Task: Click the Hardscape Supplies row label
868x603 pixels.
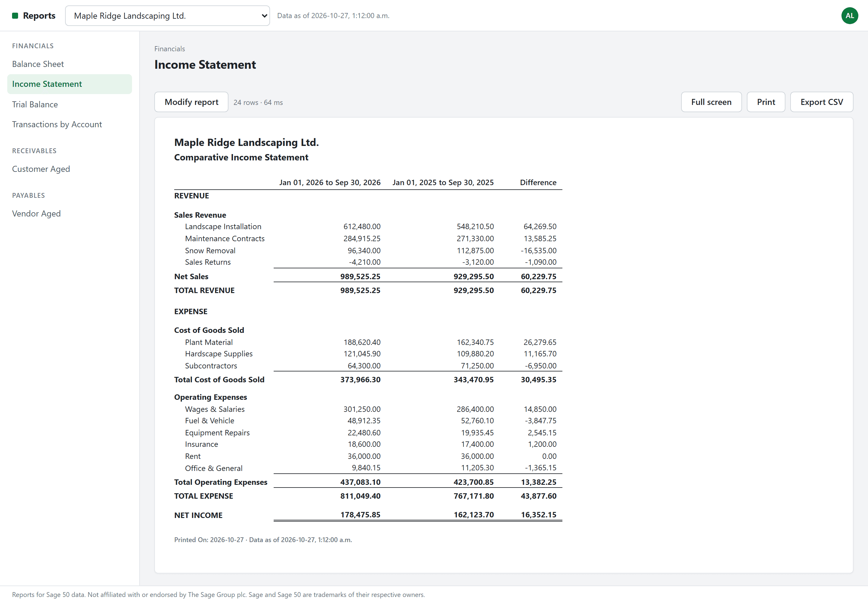Action: click(219, 354)
